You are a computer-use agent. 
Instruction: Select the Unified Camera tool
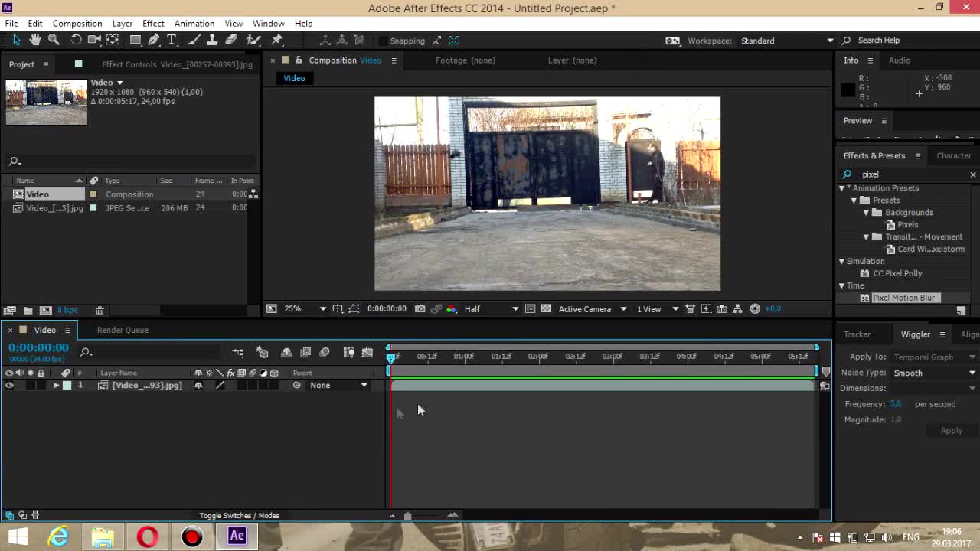point(94,40)
